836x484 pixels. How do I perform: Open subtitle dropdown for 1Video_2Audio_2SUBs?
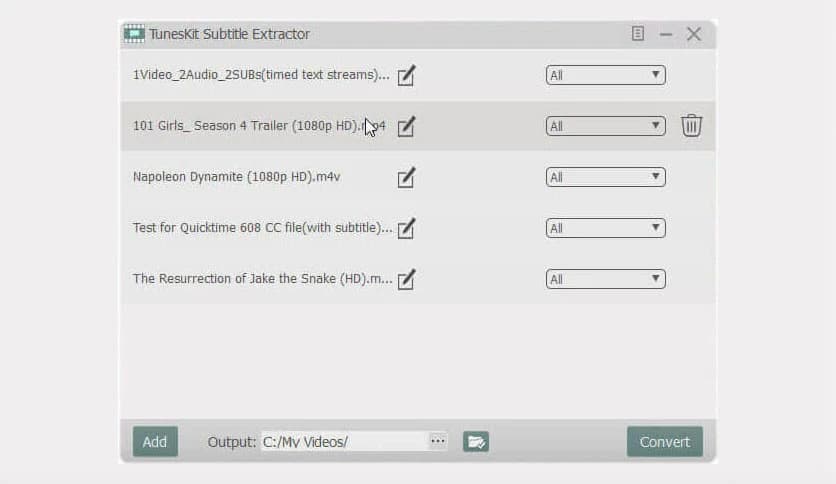[606, 75]
